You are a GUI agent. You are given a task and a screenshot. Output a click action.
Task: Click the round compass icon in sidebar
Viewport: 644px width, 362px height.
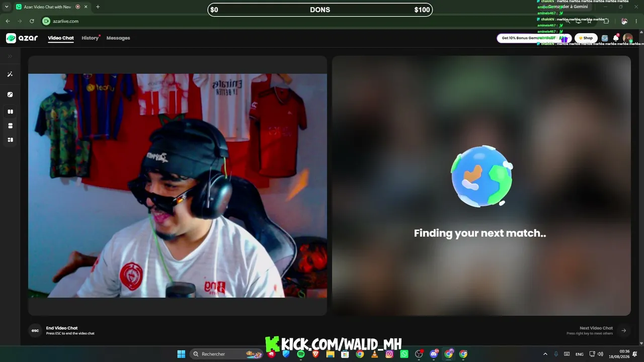click(x=10, y=95)
